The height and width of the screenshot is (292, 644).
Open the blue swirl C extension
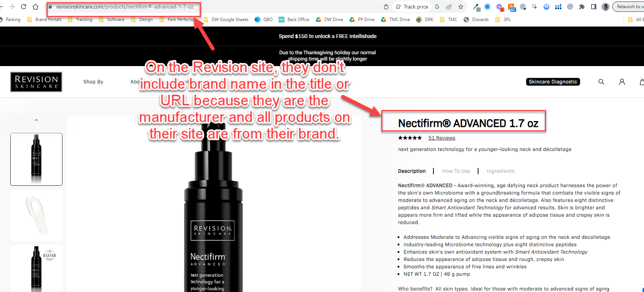pyautogui.click(x=487, y=7)
